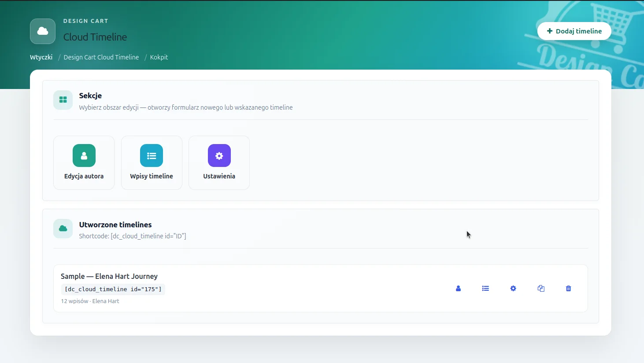The image size is (644, 363).
Task: Open entries list for Elena Hart timeline
Action: 485,289
